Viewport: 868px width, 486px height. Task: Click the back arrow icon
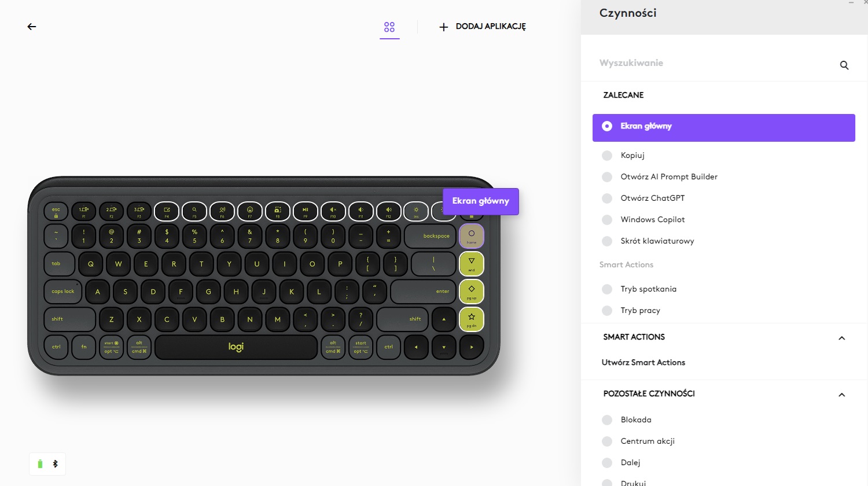click(32, 27)
